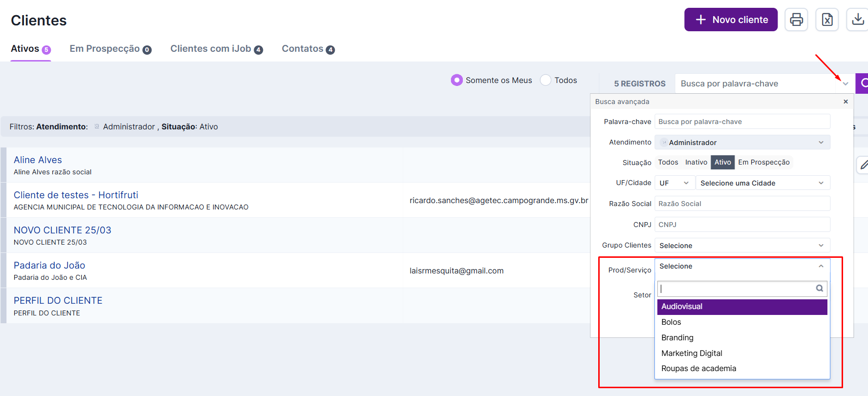Screen dimensions: 868x396
Task: Expand the keyword search chevron
Action: coord(846,83)
